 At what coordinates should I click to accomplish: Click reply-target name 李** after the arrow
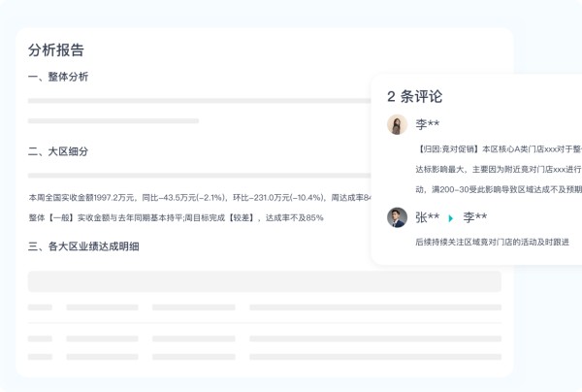(x=474, y=217)
